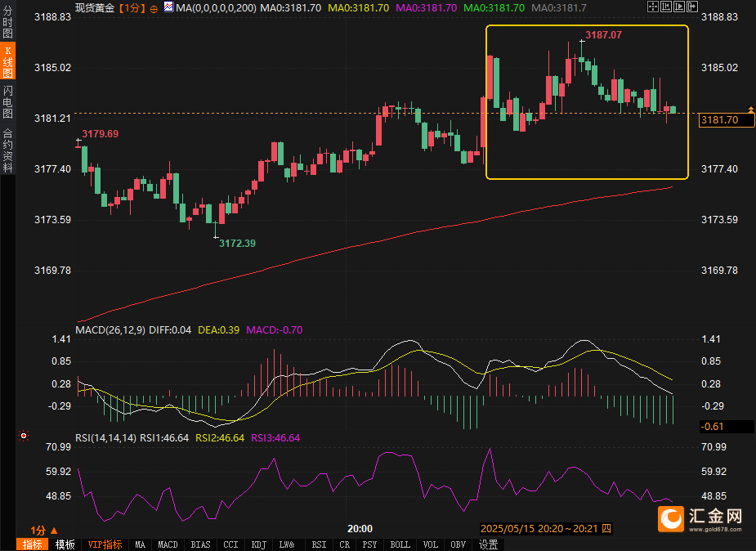Image resolution: width=756 pixels, height=551 pixels.
Task: Toggle the MACD indicator in bottom bar
Action: (168, 544)
